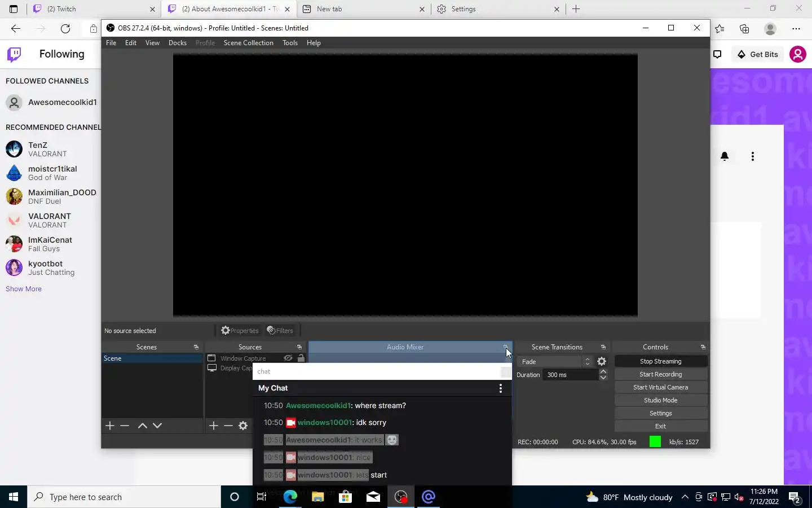The image size is (812, 508).
Task: Toggle Studio Mode in OBS Controls
Action: click(x=660, y=400)
